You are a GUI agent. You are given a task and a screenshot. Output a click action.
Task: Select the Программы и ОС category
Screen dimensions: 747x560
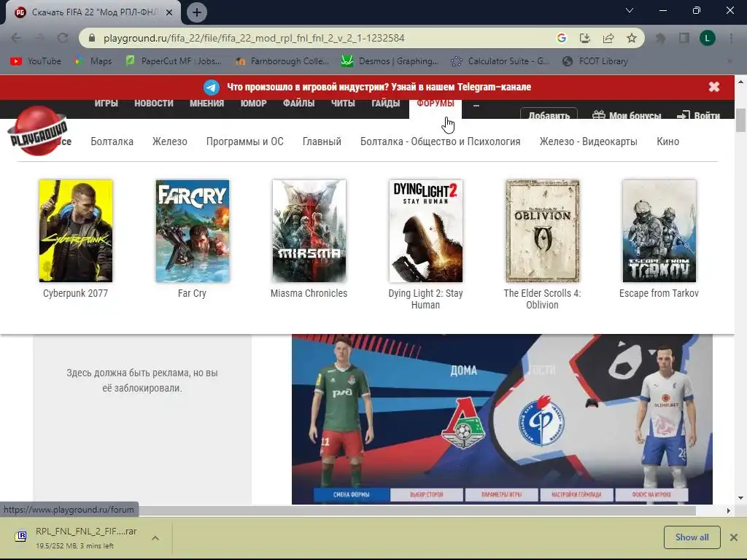(x=245, y=141)
